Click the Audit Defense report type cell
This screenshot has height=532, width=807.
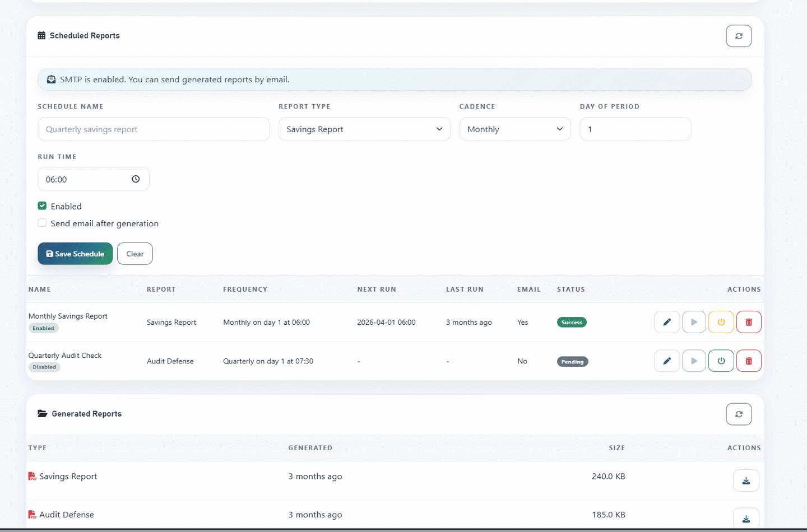point(170,362)
